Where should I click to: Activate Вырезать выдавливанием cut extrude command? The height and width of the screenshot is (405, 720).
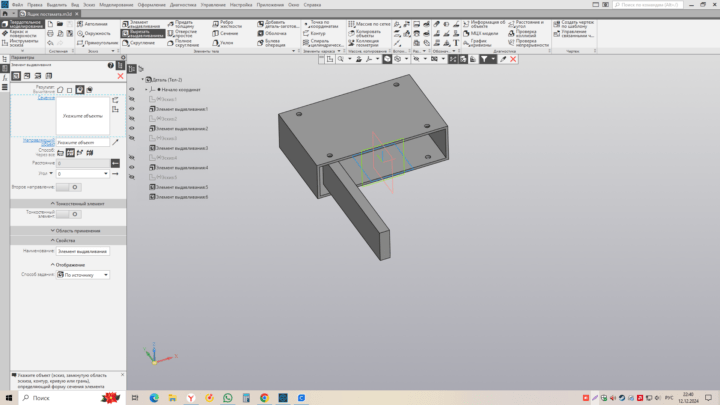coord(143,33)
